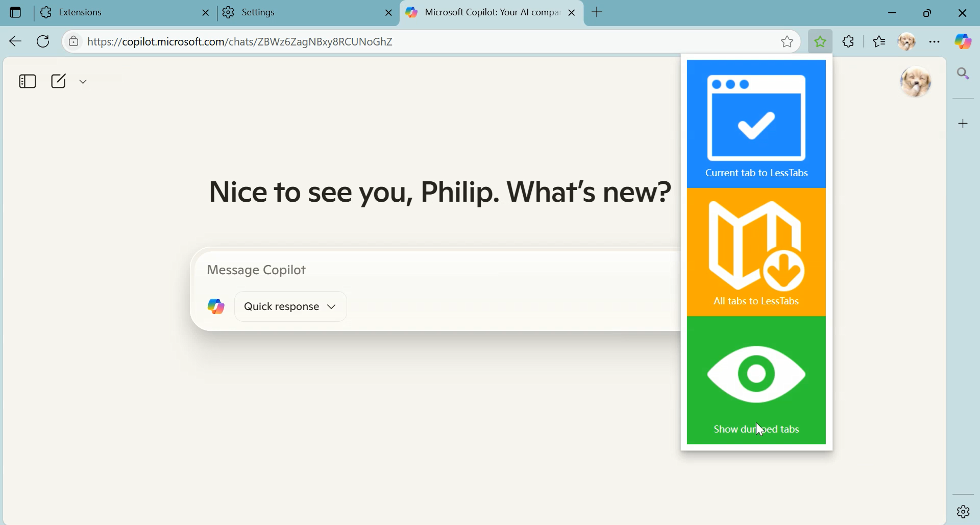
Task: Switch to the Extensions tab
Action: tap(125, 13)
